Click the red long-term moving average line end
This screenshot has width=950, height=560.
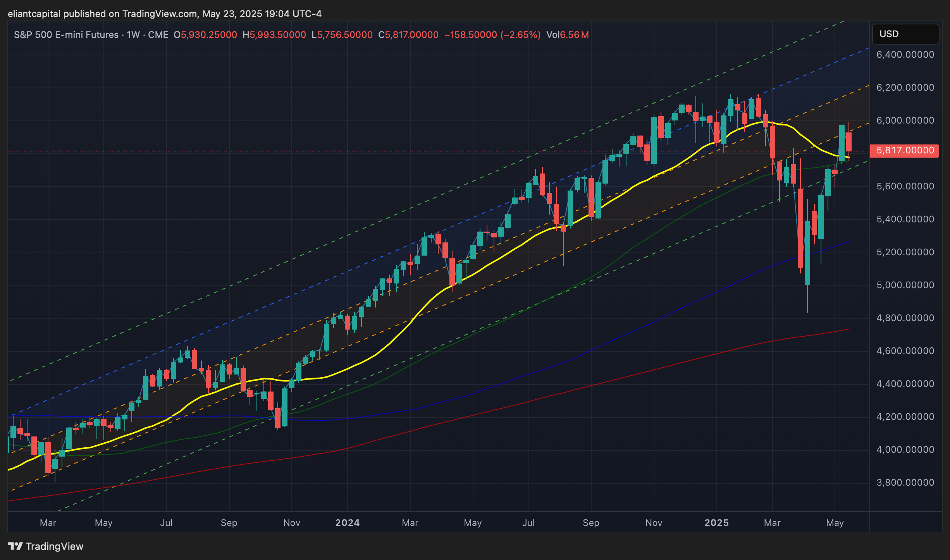[848, 330]
